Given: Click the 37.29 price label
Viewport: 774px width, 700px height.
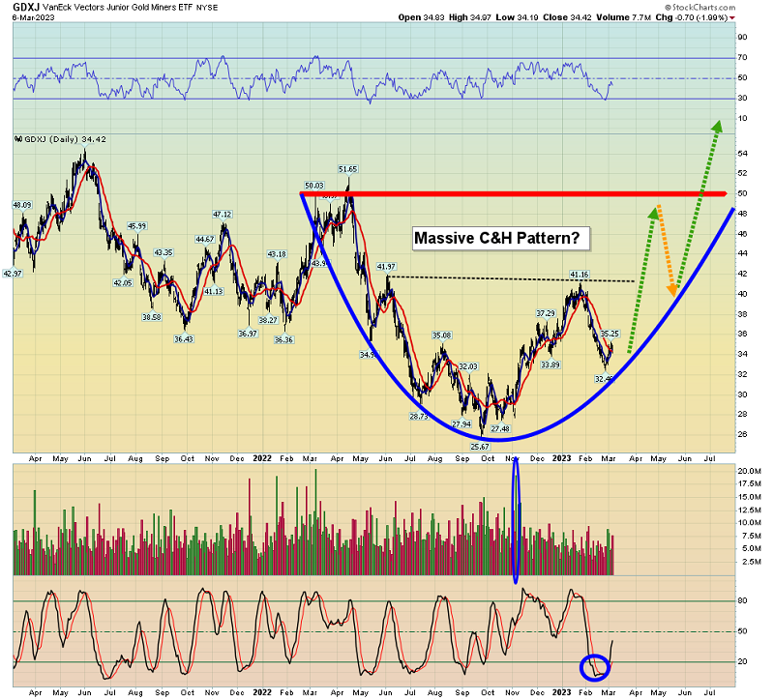Looking at the screenshot, I should [546, 313].
